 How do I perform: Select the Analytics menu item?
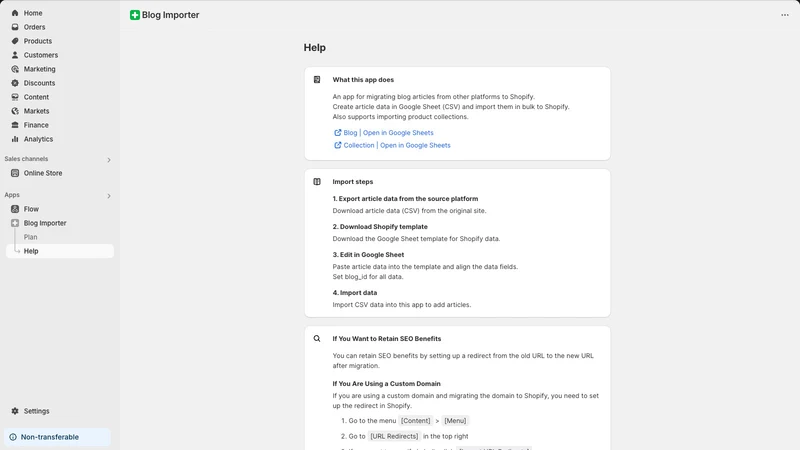click(x=38, y=139)
